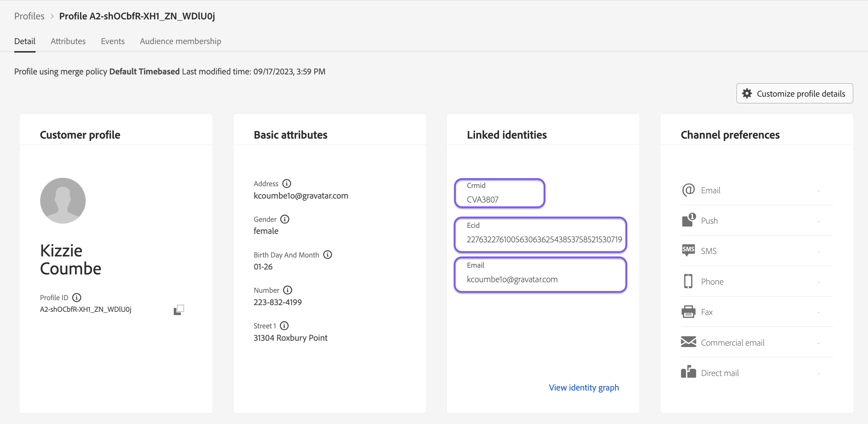Open the Events tab

[x=113, y=41]
